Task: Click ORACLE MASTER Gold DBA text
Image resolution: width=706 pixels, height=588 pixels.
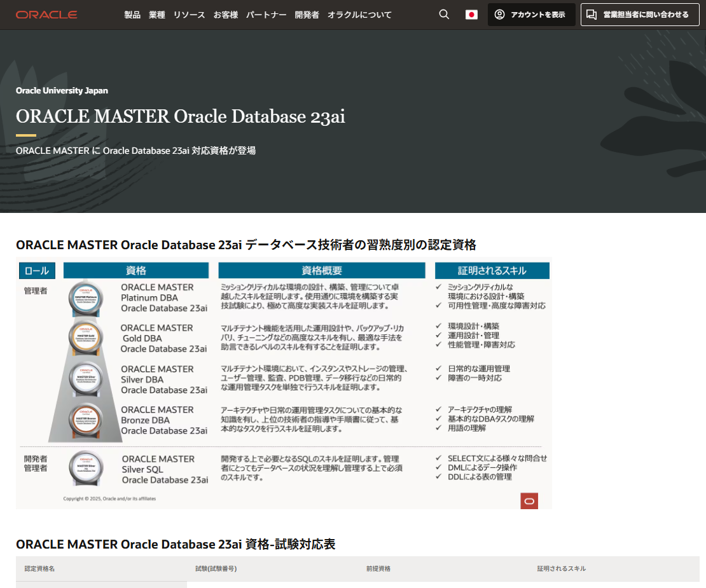Action: click(163, 338)
